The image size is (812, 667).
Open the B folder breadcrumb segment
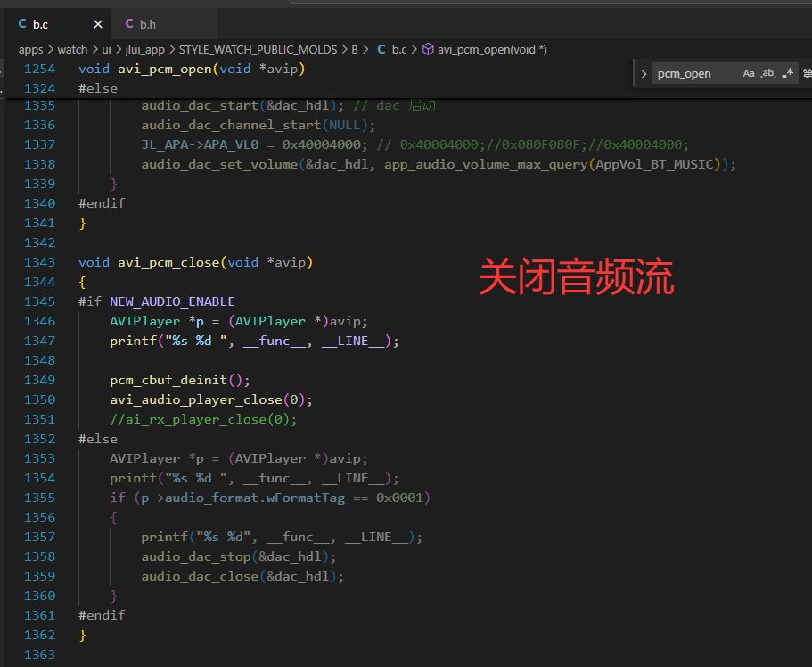pos(355,50)
